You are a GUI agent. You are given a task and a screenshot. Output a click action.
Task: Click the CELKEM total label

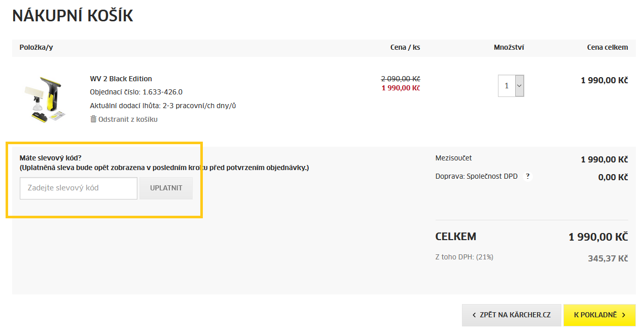[455, 237]
